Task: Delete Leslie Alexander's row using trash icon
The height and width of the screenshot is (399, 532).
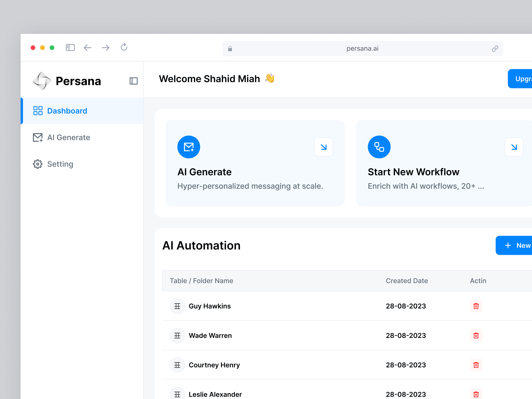Action: [476, 394]
